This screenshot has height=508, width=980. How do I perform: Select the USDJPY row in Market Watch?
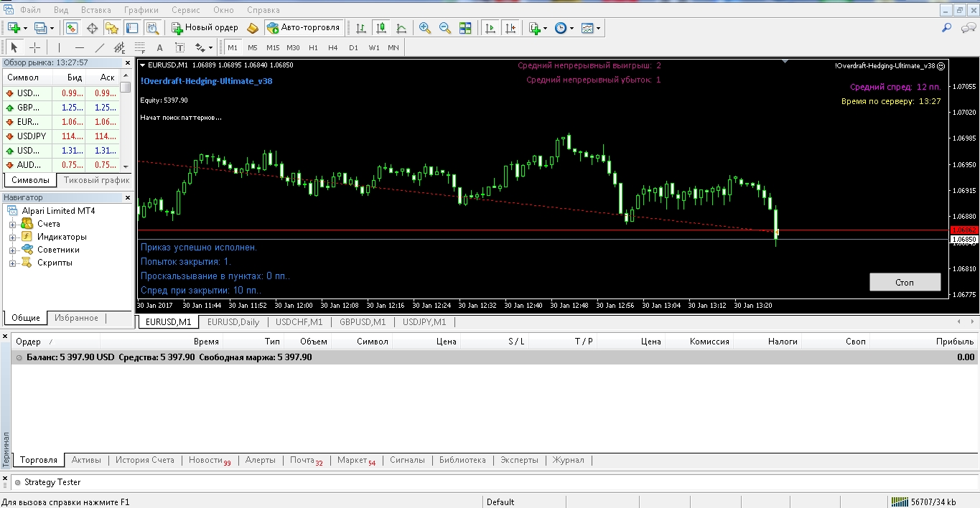click(61, 136)
